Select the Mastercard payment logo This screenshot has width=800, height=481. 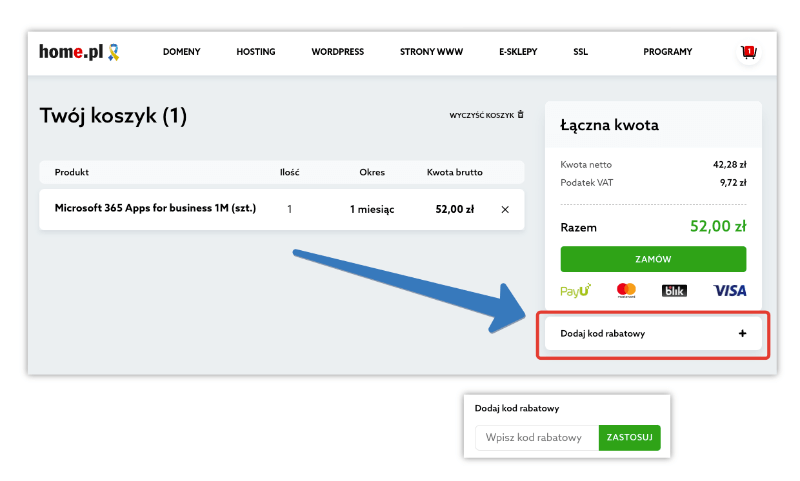[627, 290]
